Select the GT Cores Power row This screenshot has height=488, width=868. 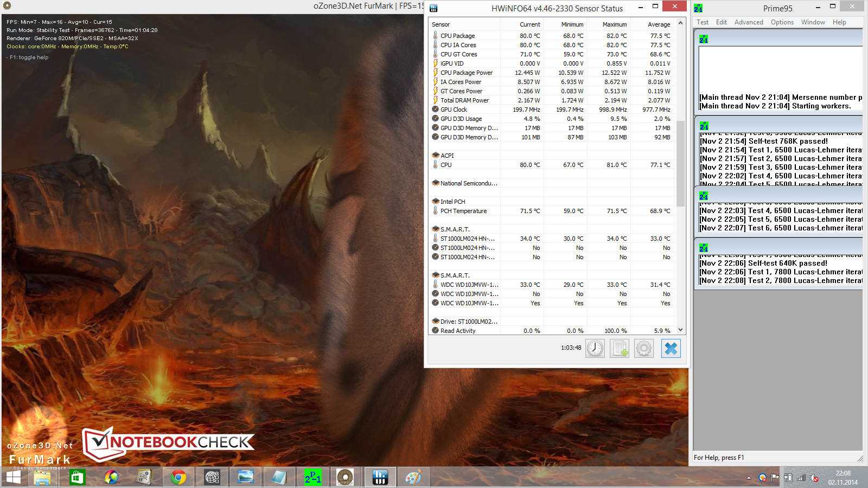pyautogui.click(x=552, y=91)
